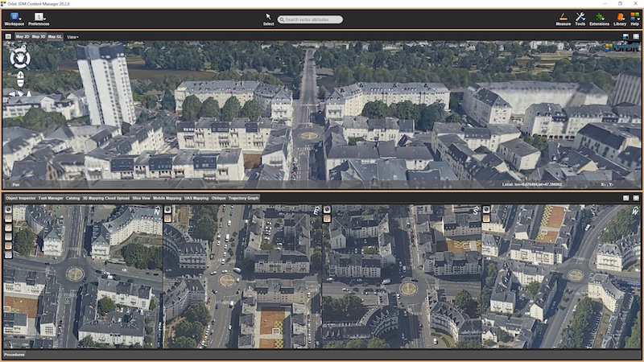Open the 3D Mapping Cloud Upload tab
The width and height of the screenshot is (644, 362).
click(106, 198)
